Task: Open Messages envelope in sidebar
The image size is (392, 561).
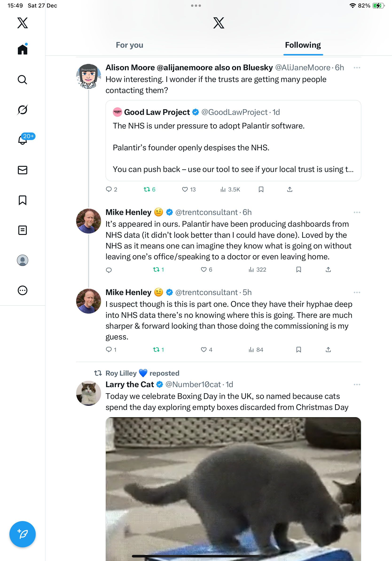Action: 23,170
